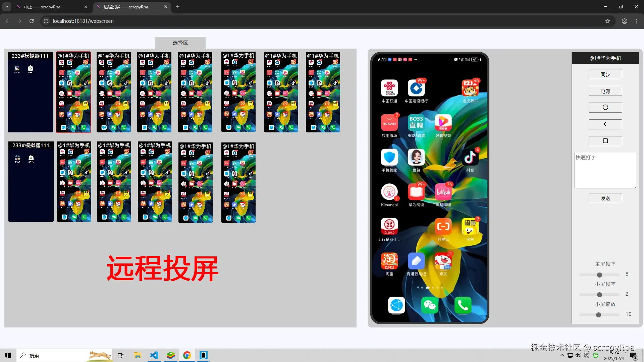
Task: Click the Recents square navigation icon
Action: (x=605, y=141)
